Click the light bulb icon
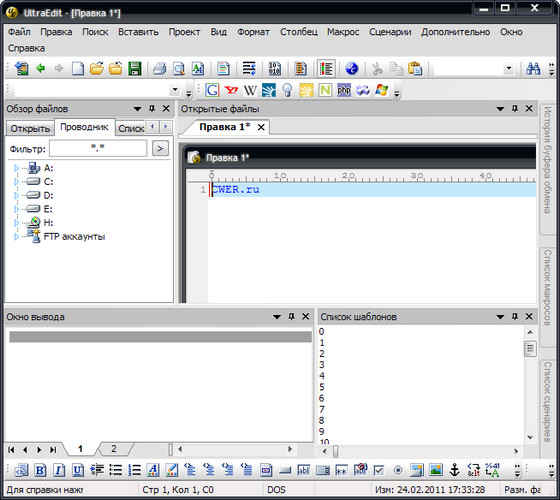This screenshot has height=500, width=560. [x=287, y=90]
